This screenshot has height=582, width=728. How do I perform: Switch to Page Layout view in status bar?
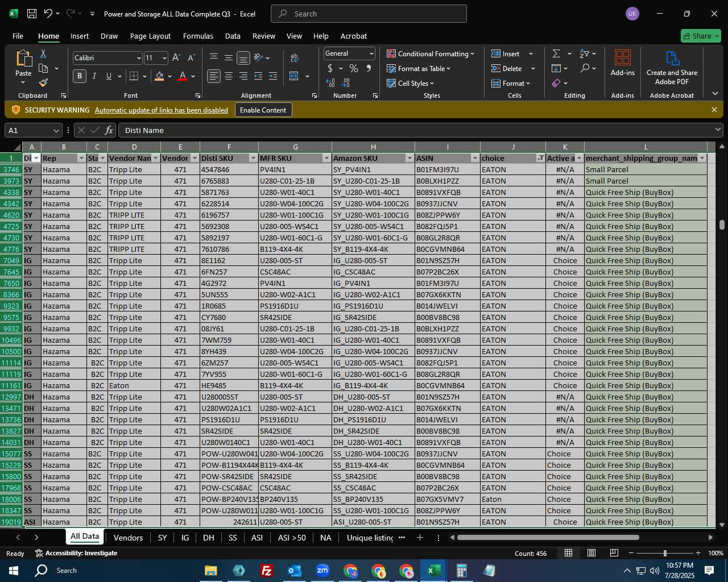(591, 553)
